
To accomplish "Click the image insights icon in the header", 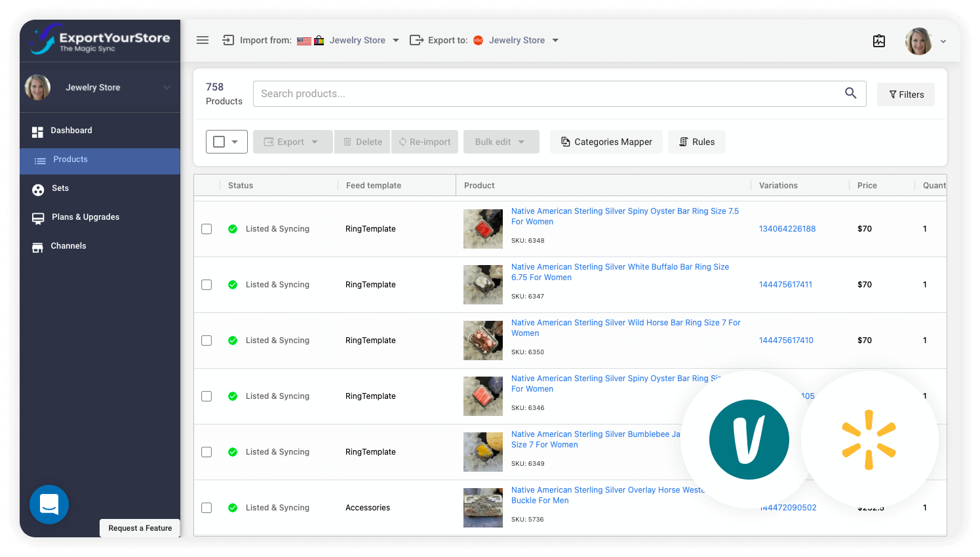I will (879, 41).
